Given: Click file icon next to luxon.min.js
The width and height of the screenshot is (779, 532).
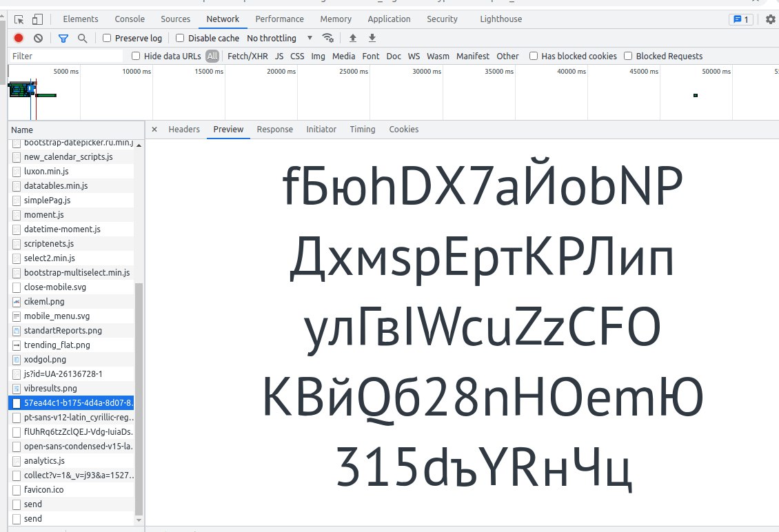Looking at the screenshot, I should coord(17,172).
